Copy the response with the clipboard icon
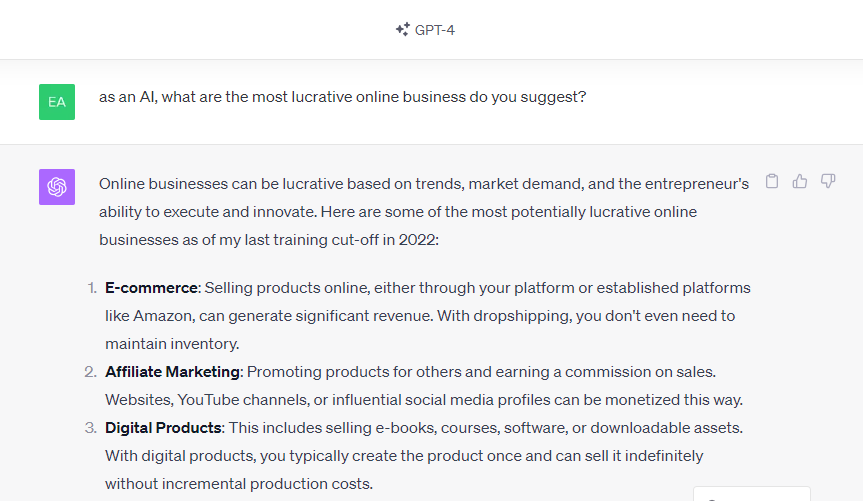863x501 pixels. tap(772, 181)
